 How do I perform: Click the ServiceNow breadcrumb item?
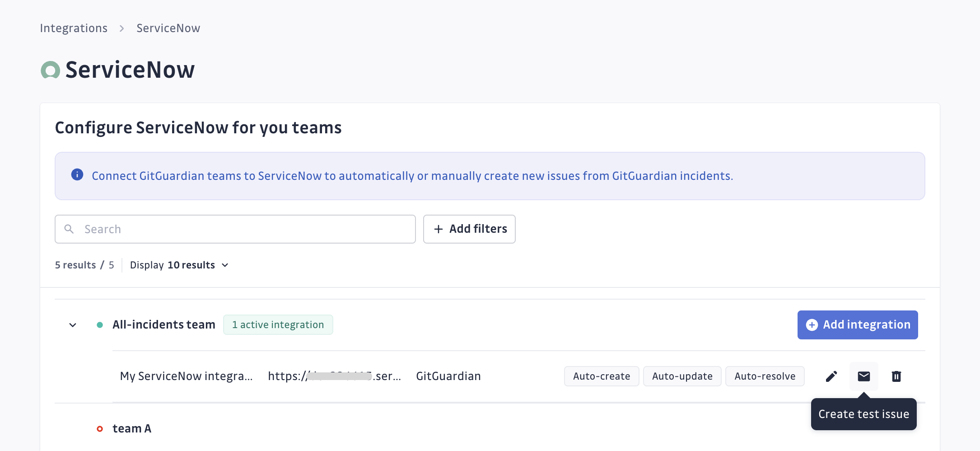coord(168,28)
